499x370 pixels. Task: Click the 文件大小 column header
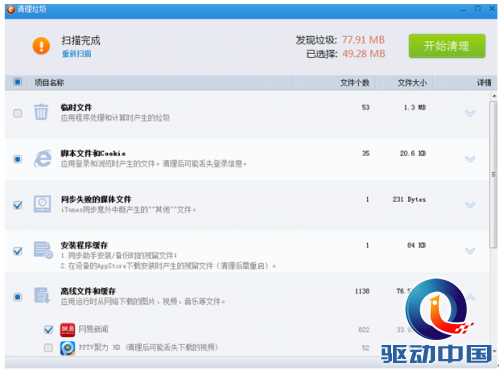click(x=412, y=83)
